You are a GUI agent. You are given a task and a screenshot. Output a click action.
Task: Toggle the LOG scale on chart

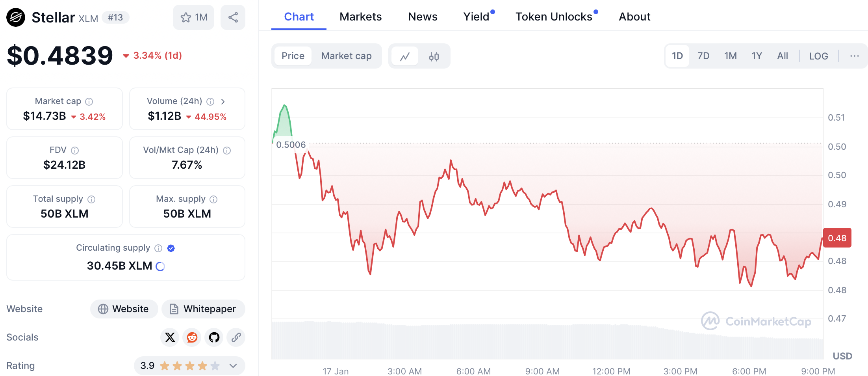[x=818, y=56]
